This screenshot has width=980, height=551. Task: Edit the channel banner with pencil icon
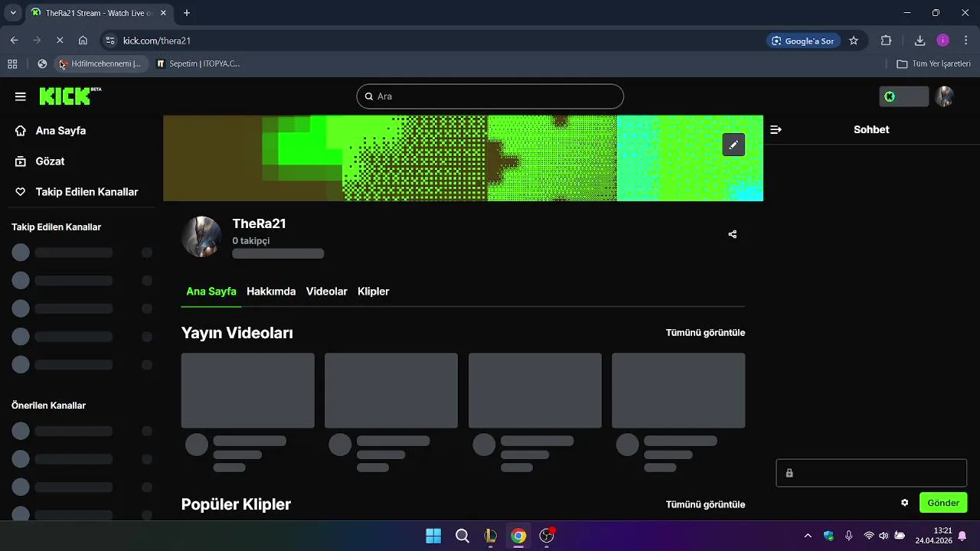tap(733, 145)
